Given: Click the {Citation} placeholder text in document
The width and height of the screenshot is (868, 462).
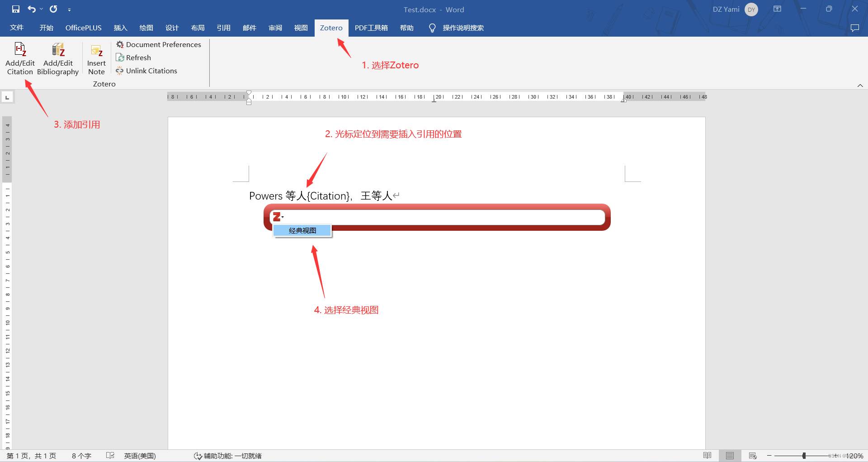Looking at the screenshot, I should pos(328,196).
